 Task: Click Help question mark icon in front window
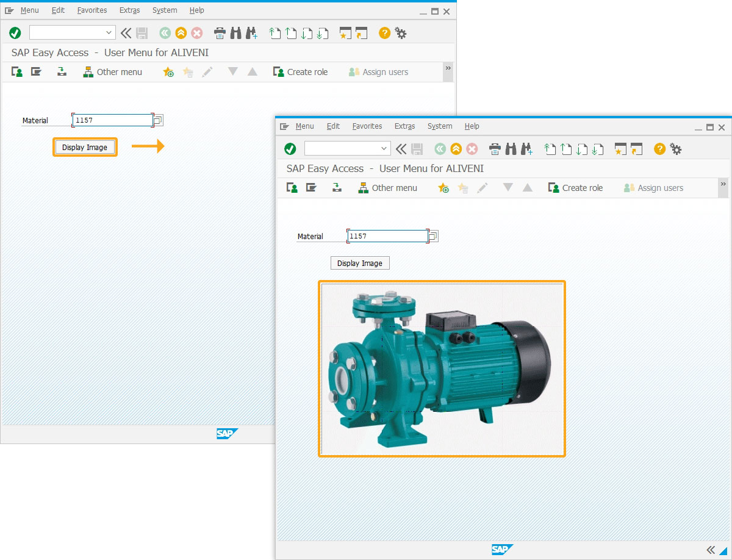tap(659, 149)
